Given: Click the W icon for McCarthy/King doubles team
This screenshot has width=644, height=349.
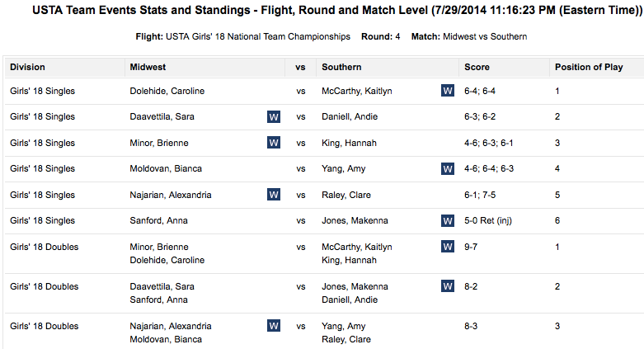Looking at the screenshot, I should point(448,247).
